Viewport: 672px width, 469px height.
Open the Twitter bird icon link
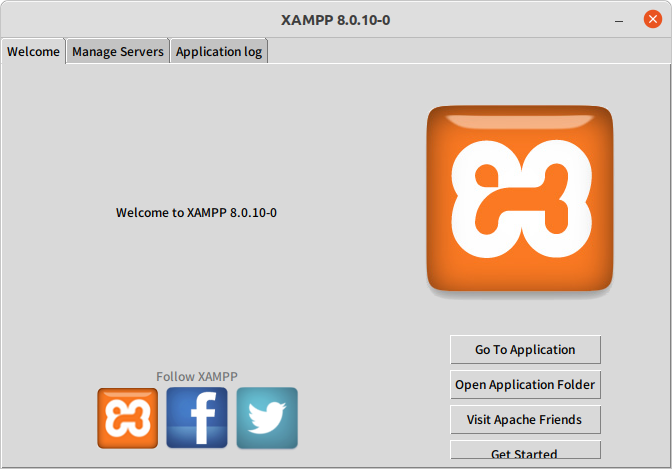tap(267, 418)
